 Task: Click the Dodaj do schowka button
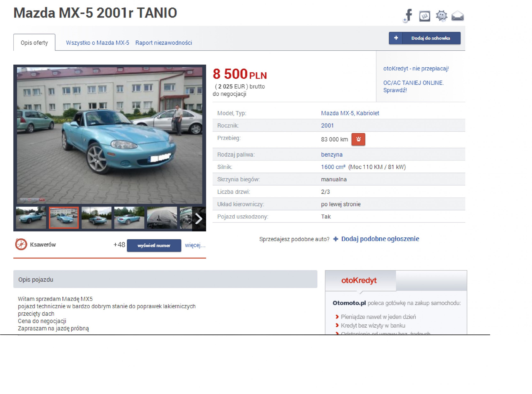pyautogui.click(x=425, y=38)
